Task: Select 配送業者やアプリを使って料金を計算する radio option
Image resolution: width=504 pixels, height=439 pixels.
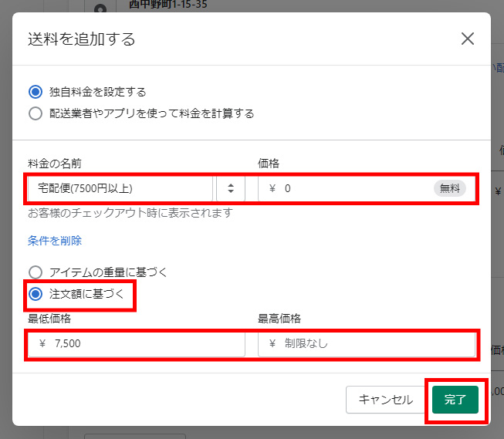Action: (x=36, y=113)
